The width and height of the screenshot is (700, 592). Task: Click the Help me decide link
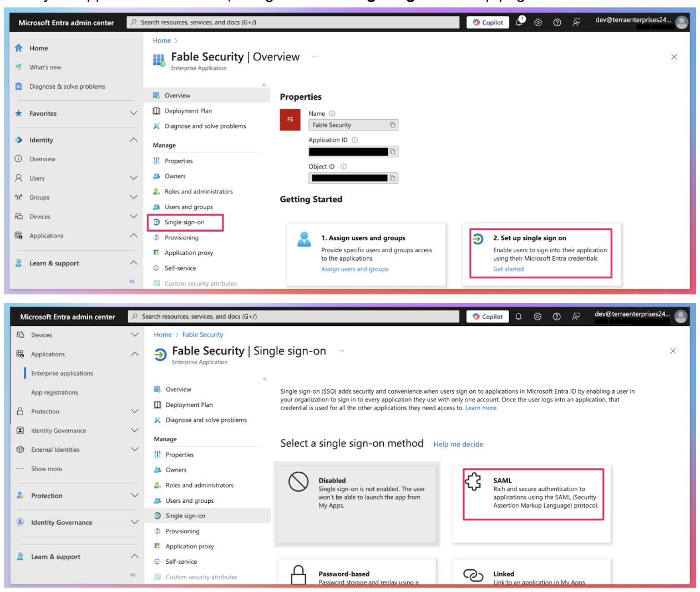458,445
